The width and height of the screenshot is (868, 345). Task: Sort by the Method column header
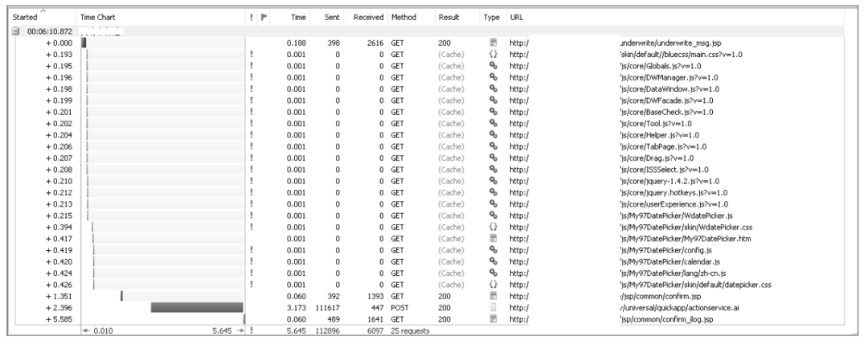403,17
